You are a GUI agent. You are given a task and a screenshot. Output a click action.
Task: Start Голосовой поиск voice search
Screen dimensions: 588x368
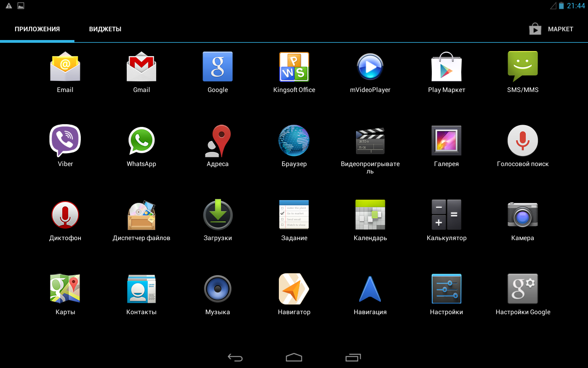coord(523,141)
